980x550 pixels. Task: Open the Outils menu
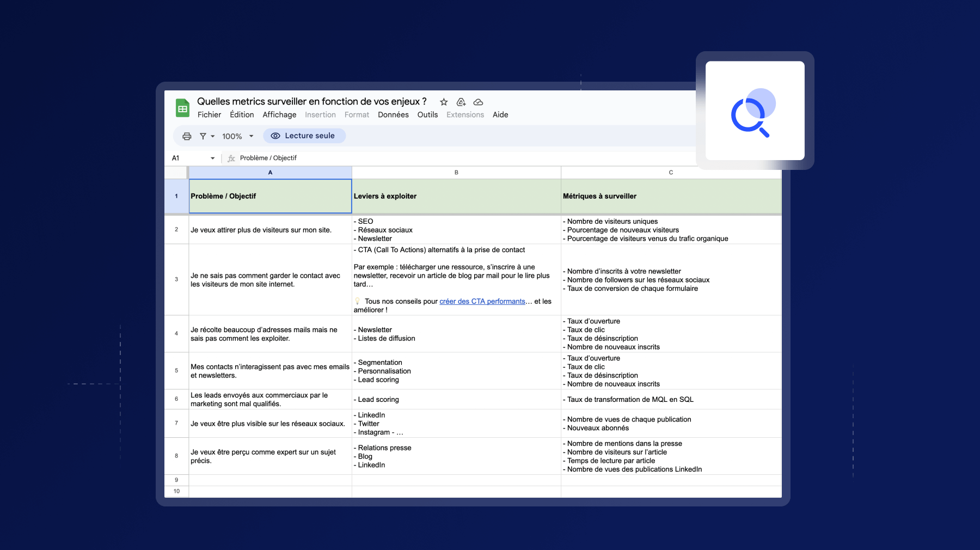[x=427, y=115]
